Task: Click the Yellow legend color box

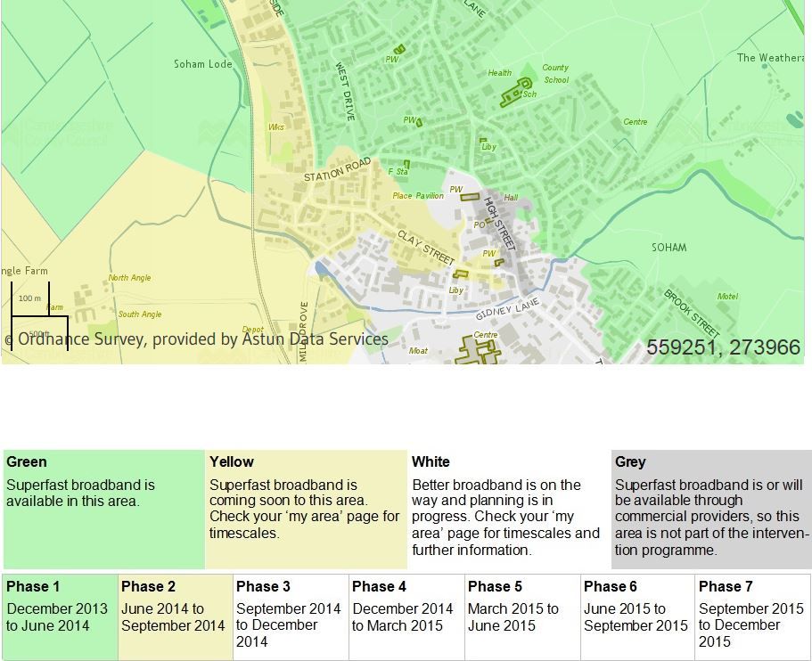Action: 307,510
